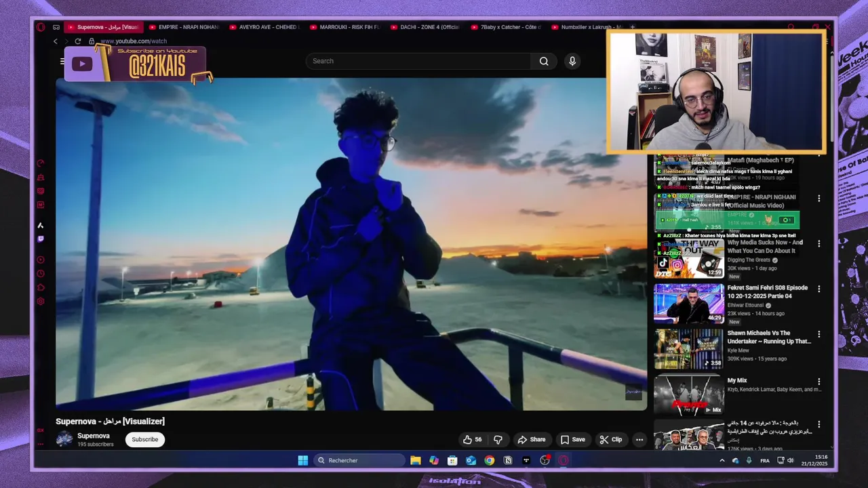Click the YouTube search magnifier button
Image resolution: width=868 pixels, height=488 pixels.
[544, 61]
